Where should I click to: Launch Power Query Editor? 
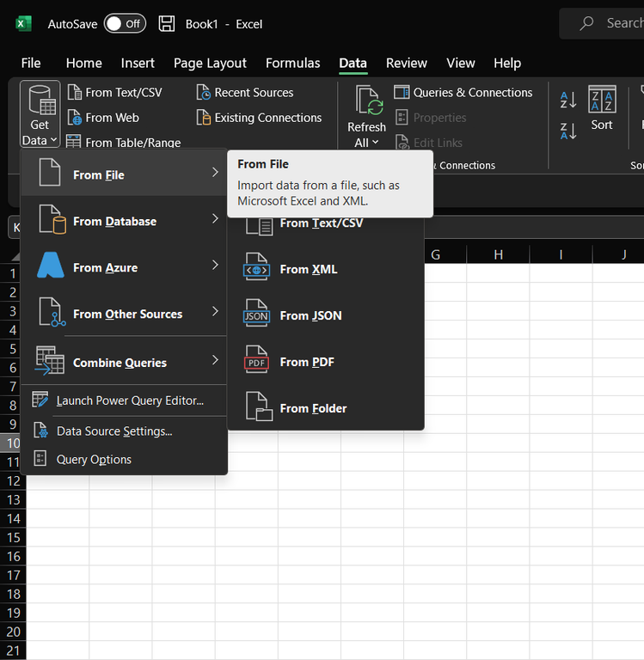(x=129, y=400)
